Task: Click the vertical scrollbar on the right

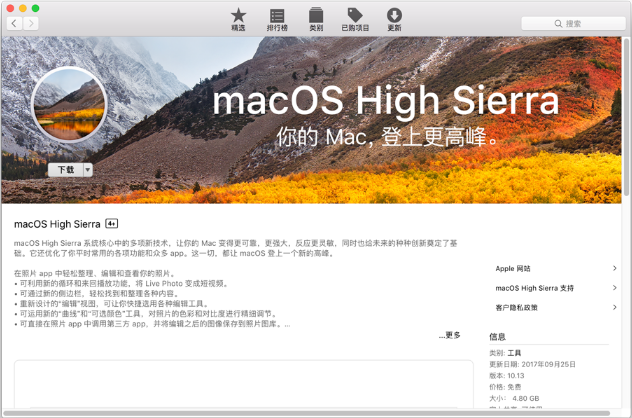Action: [x=627, y=117]
